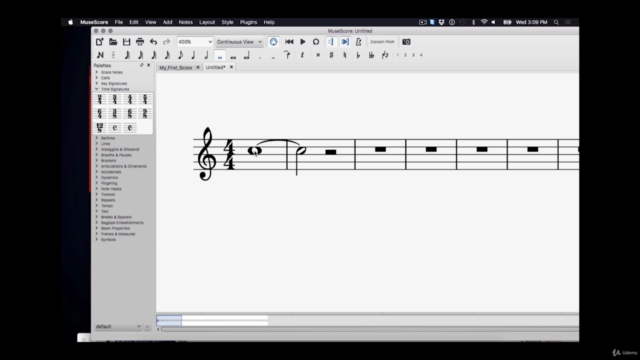Screen dimensions: 640x360
Task: Select quarter note duration
Action: point(193,55)
